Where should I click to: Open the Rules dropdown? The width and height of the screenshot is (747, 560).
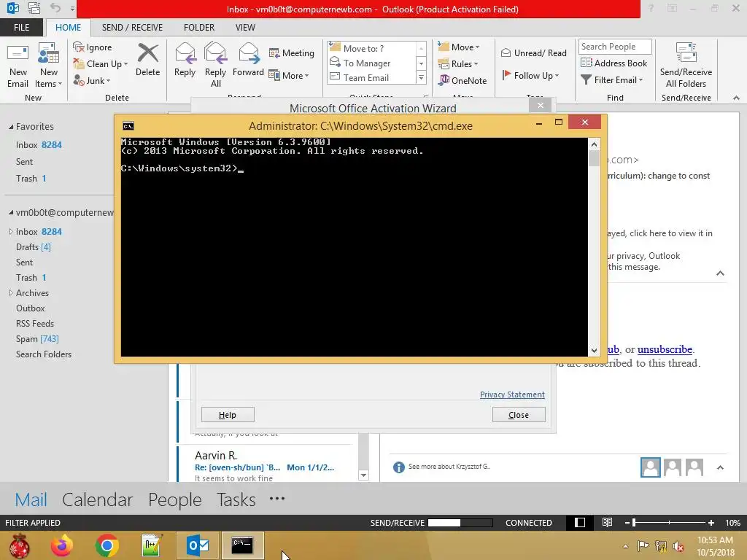pyautogui.click(x=458, y=64)
